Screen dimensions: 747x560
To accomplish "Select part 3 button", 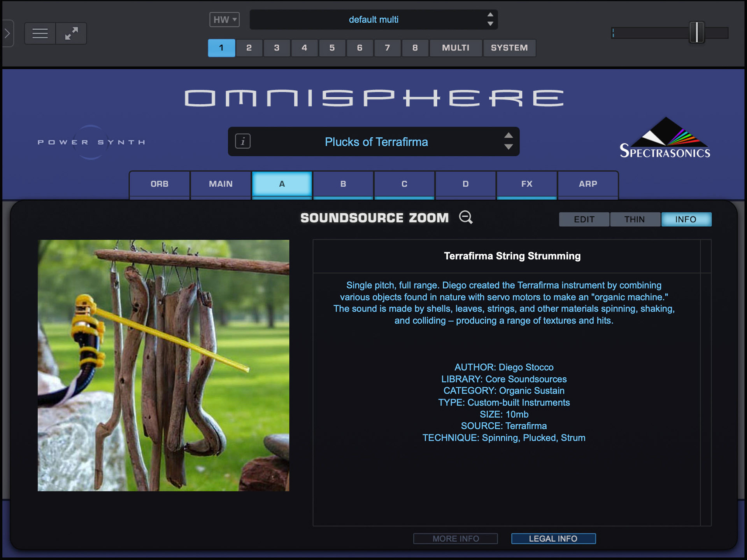I will pos(277,48).
